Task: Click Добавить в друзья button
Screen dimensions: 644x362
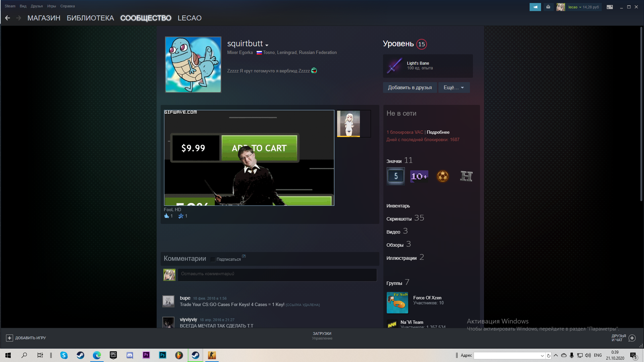Action: click(x=410, y=87)
